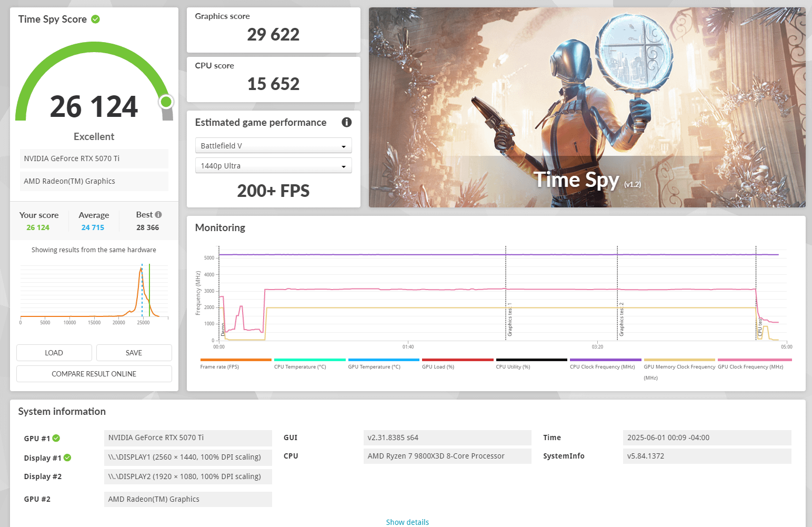Screen dimensions: 812x527
Task: Click AMD Radeon(TM) Graphics under score gauge
Action: pyautogui.click(x=94, y=181)
